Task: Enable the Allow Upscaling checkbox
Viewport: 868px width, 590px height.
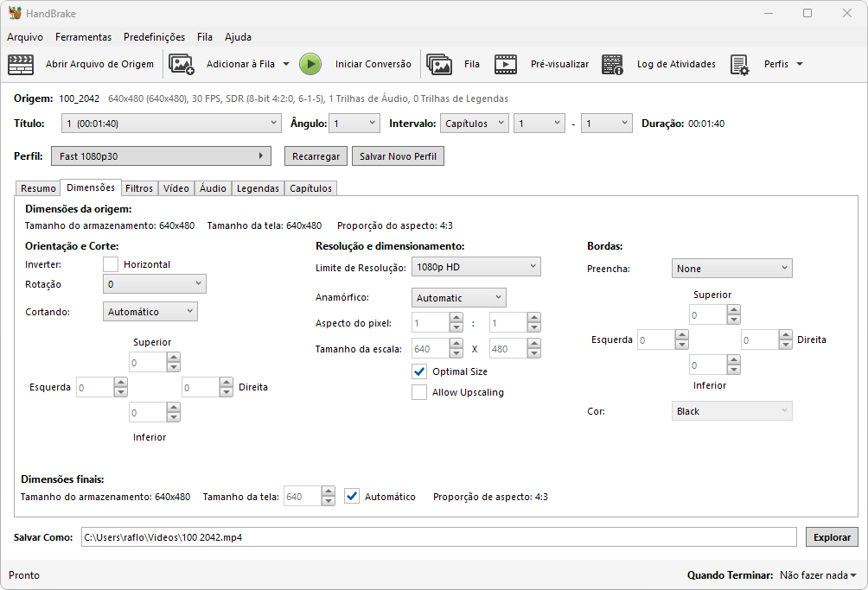Action: tap(419, 392)
